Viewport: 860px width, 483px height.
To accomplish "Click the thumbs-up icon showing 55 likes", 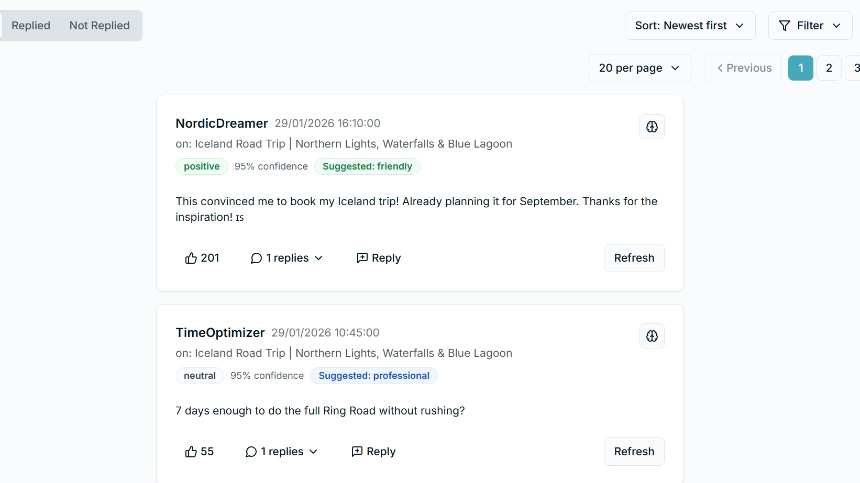I will (191, 452).
